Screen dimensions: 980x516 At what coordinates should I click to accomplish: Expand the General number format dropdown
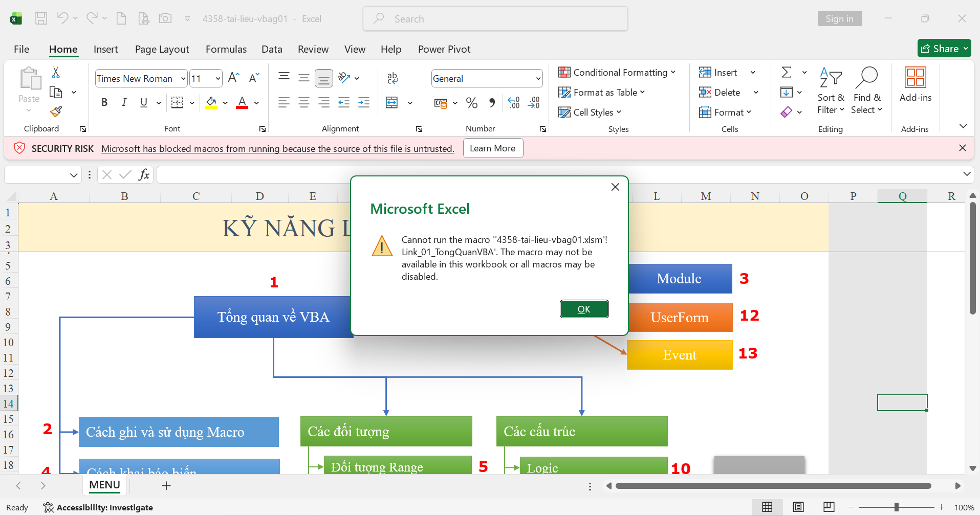tap(538, 79)
